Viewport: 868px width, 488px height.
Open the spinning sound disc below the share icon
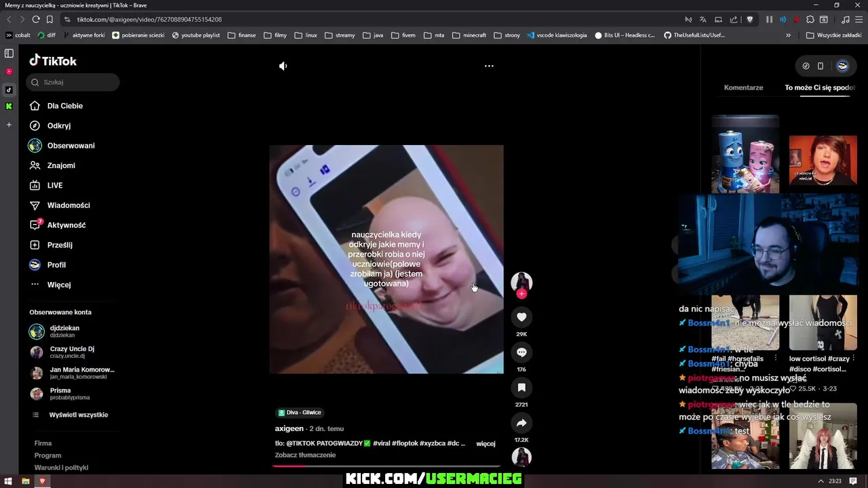click(x=521, y=457)
